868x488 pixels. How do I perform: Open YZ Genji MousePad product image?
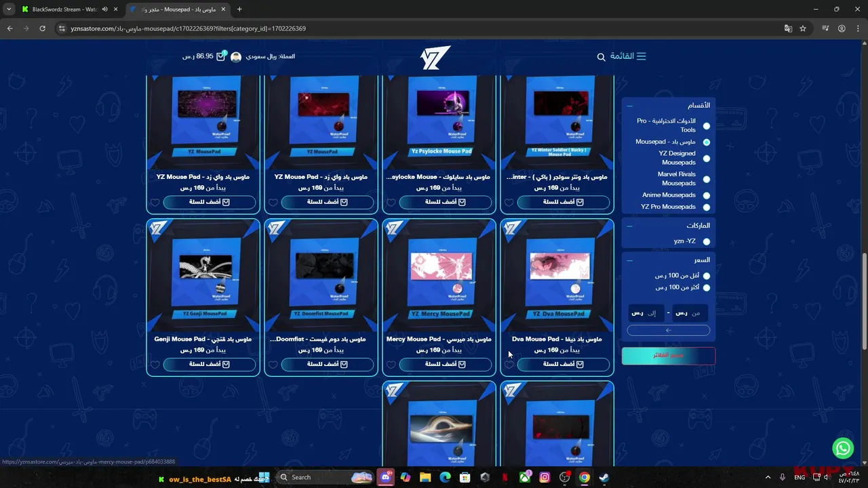(203, 274)
